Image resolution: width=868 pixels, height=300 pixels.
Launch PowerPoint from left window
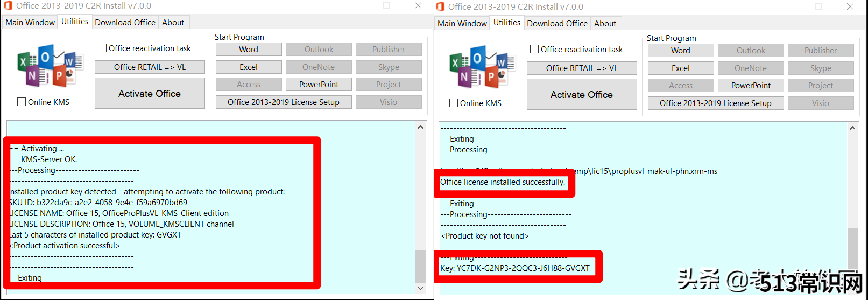pyautogui.click(x=319, y=85)
